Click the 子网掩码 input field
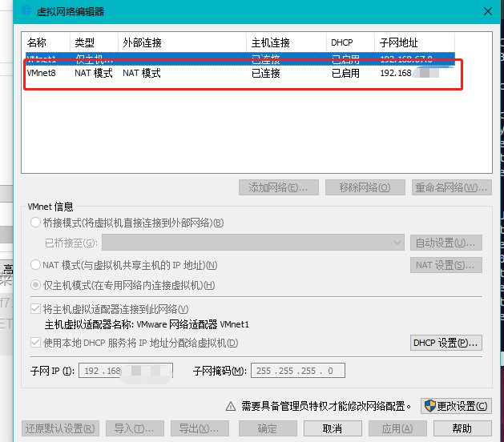Image resolution: width=504 pixels, height=442 pixels. coord(298,371)
